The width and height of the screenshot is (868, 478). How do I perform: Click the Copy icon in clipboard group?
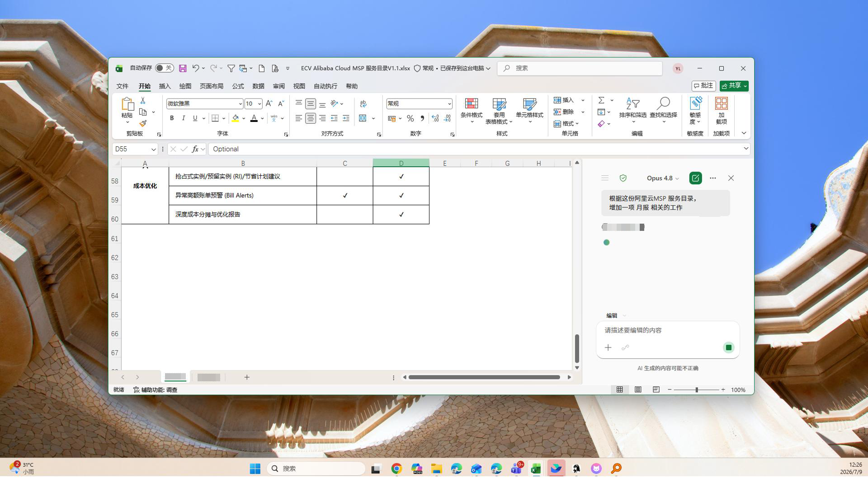143,112
